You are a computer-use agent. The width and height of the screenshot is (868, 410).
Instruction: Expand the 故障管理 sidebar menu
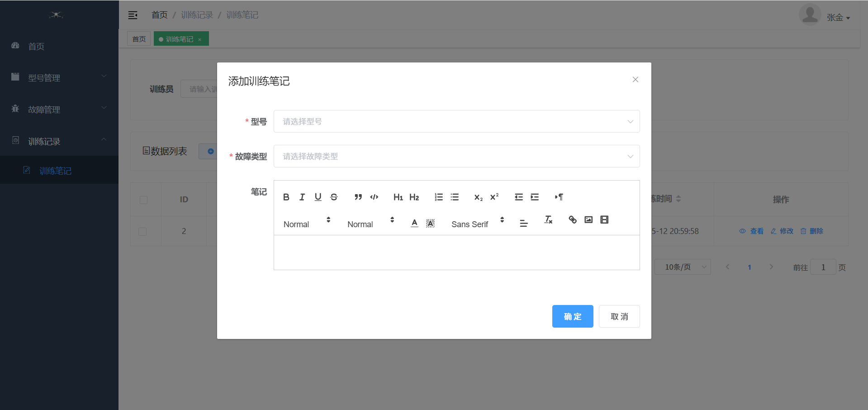pos(59,110)
